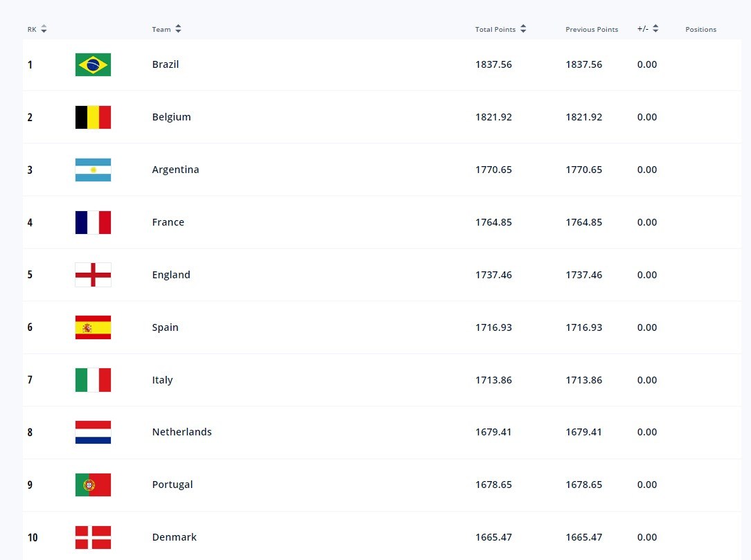
Task: Sort by +/- change arrow
Action: (x=655, y=28)
